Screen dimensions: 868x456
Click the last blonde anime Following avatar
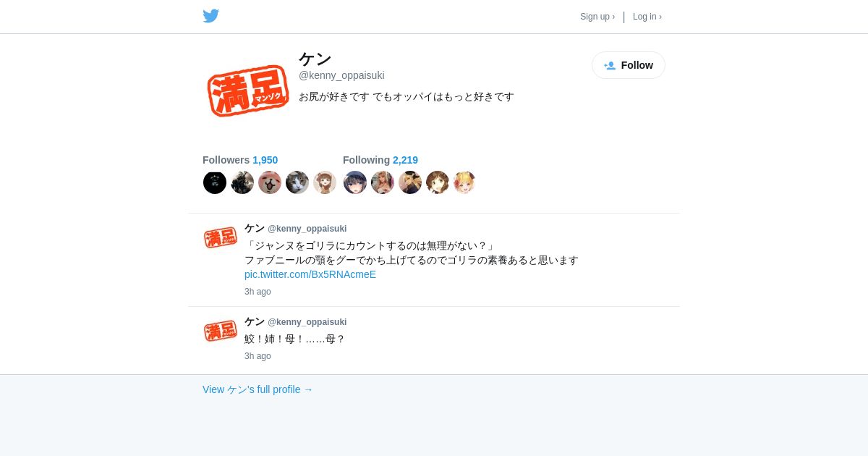(x=465, y=182)
